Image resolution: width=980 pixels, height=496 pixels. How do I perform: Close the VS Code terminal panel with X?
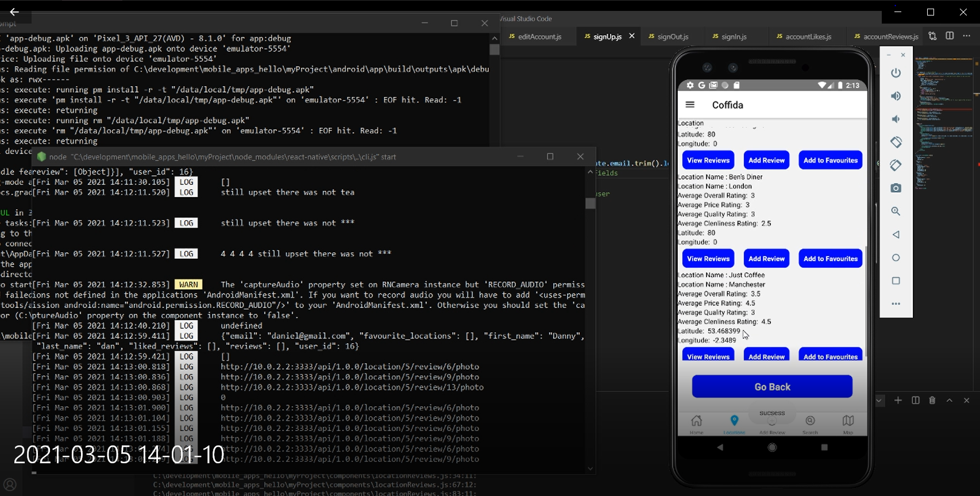point(966,400)
